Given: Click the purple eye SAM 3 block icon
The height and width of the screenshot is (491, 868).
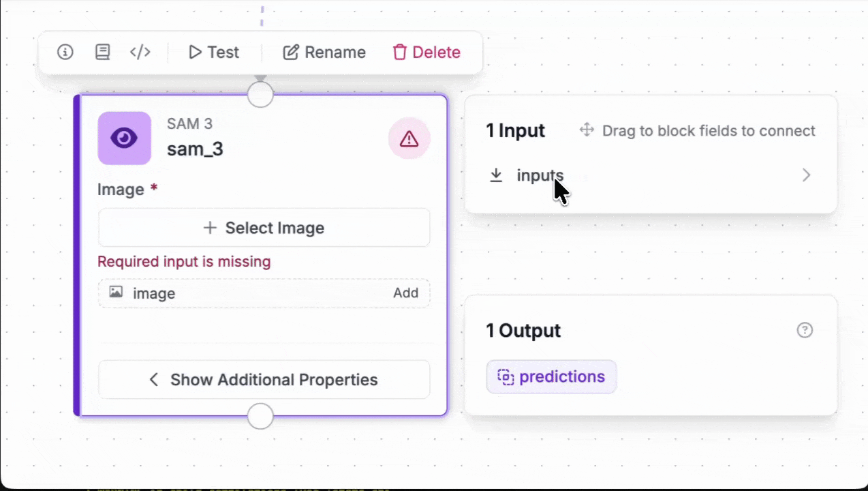Looking at the screenshot, I should (x=124, y=138).
